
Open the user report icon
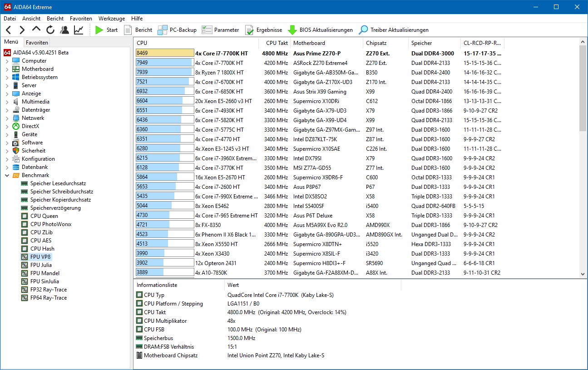coord(64,30)
